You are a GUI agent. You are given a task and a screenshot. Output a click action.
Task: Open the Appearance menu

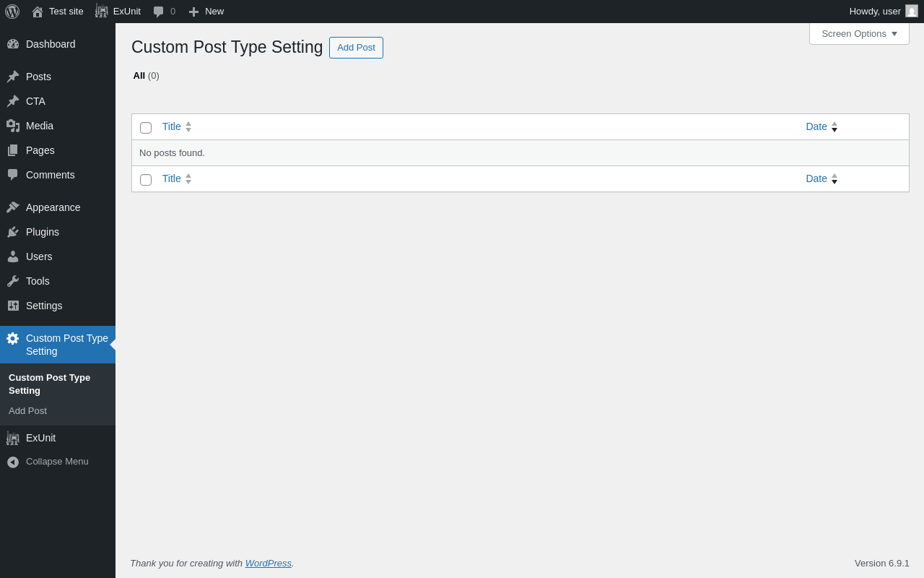53,207
